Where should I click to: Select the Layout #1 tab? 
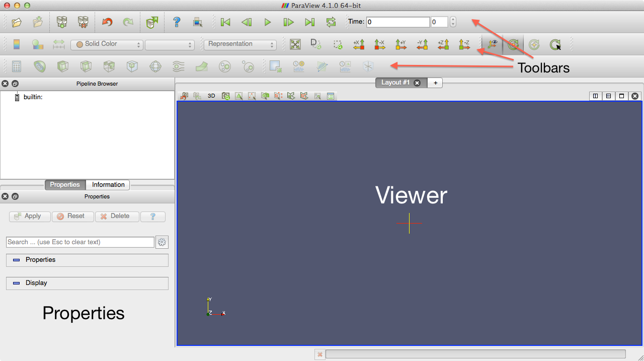click(x=395, y=83)
